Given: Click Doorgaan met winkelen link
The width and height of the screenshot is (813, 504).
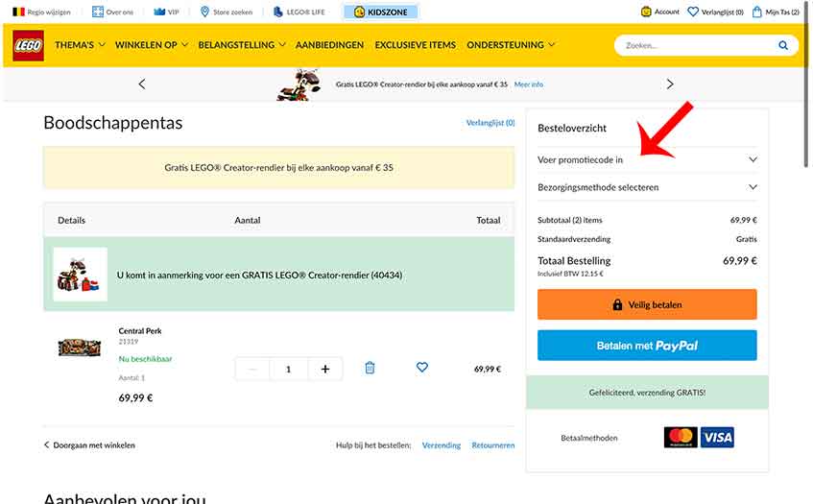Looking at the screenshot, I should (x=89, y=445).
